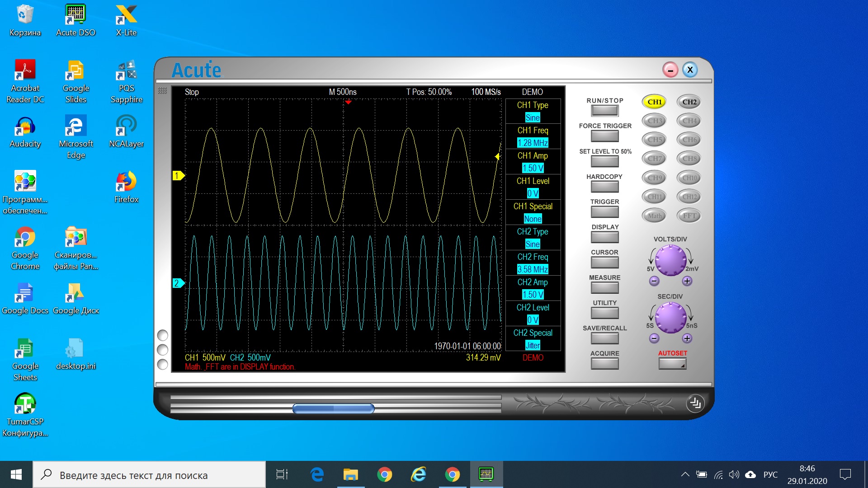Open the UTILITY menu button
This screenshot has width=868, height=488.
point(604,313)
